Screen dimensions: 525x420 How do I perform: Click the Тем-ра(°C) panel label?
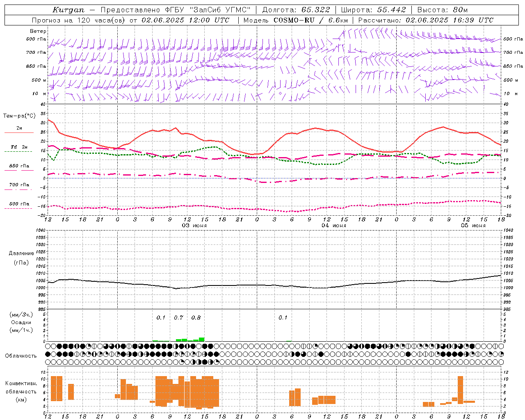pyautogui.click(x=19, y=116)
